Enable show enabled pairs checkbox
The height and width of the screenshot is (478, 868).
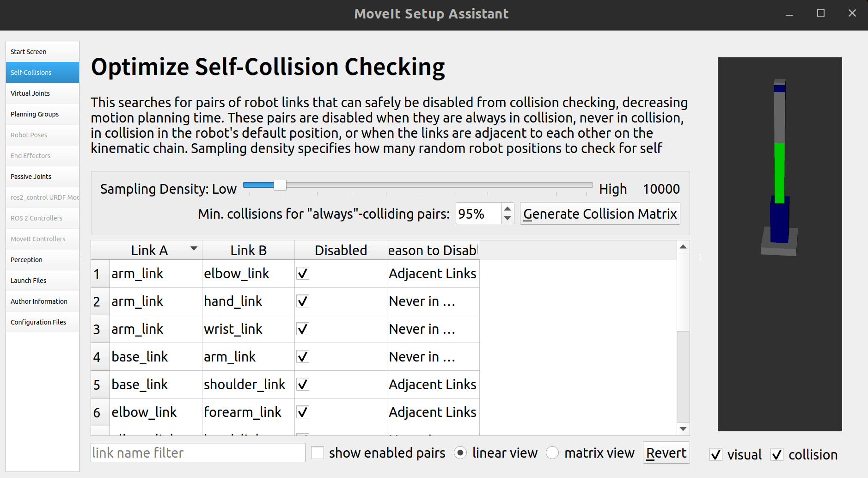[318, 453]
